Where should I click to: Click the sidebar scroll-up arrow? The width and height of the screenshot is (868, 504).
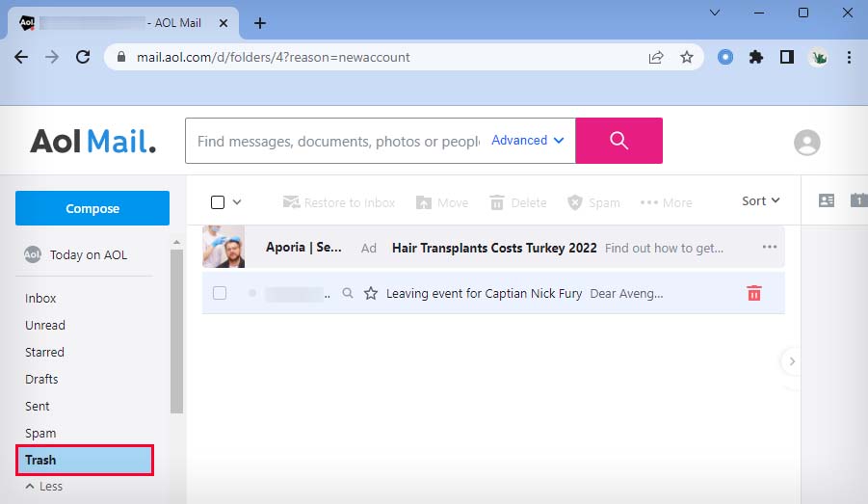pos(176,242)
